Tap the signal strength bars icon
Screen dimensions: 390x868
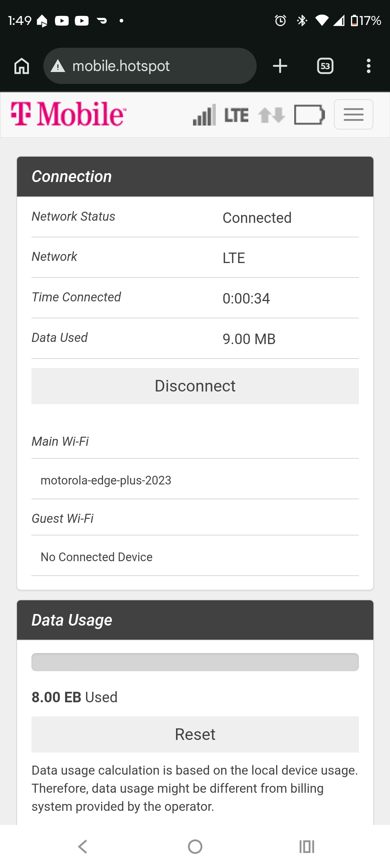pos(204,115)
